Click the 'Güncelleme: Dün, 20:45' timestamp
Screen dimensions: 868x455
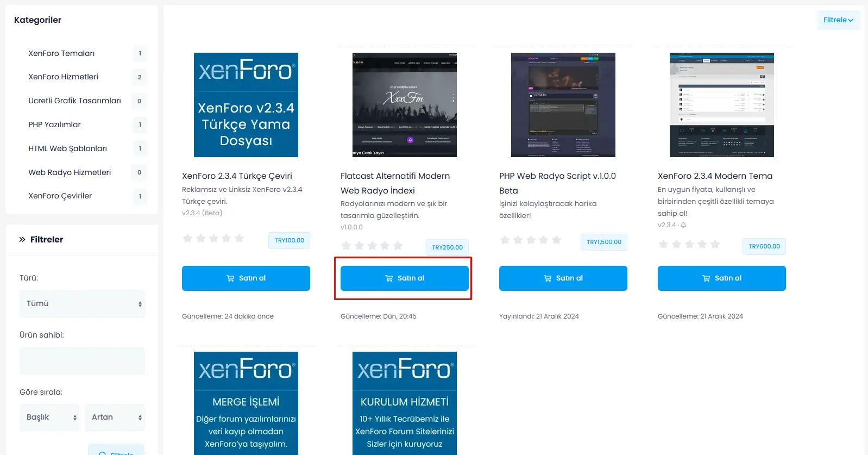379,316
